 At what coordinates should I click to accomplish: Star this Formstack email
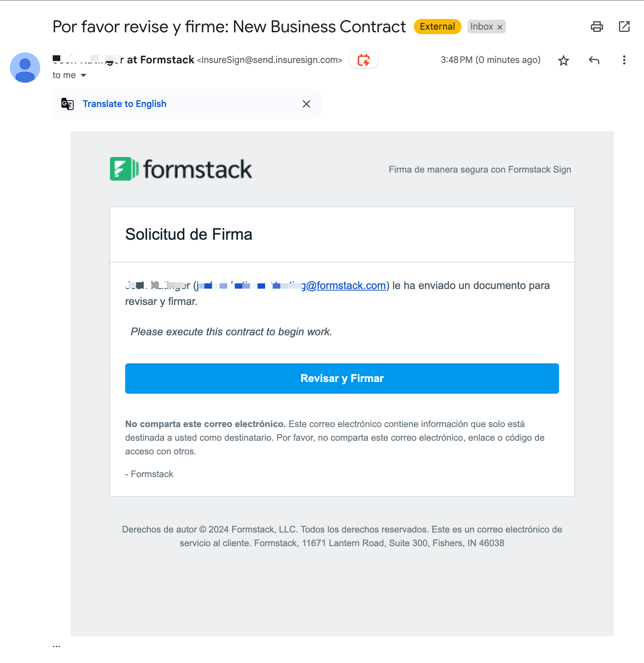[563, 60]
